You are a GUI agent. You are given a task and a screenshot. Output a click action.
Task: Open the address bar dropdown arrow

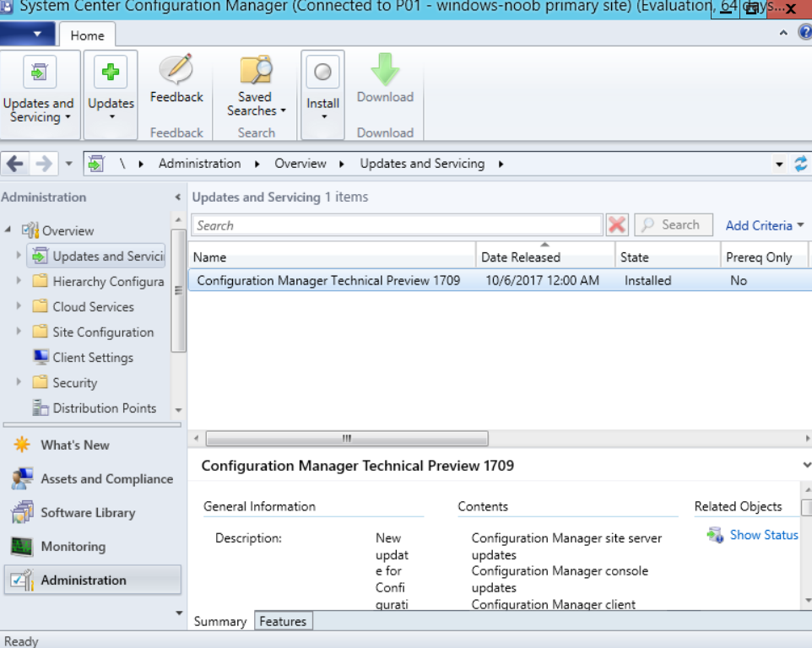[779, 165]
